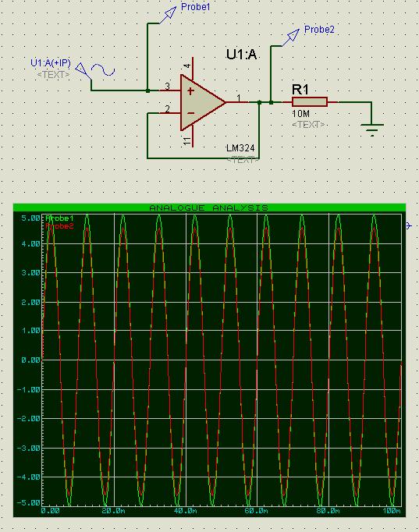Click the U1:A(+IP) generator label

[x=51, y=62]
